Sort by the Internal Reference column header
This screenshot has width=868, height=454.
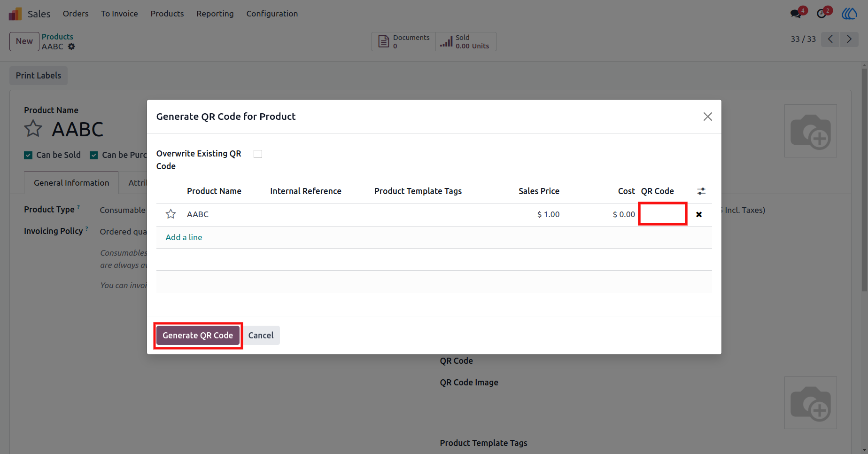(306, 191)
